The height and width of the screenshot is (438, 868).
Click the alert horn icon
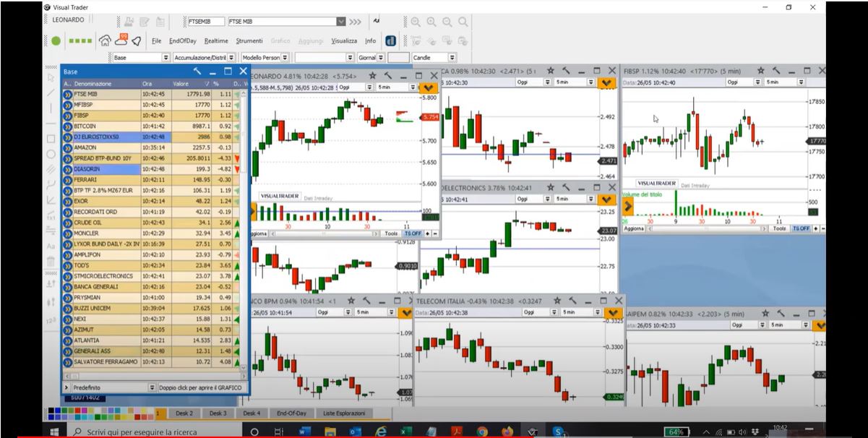point(137,41)
